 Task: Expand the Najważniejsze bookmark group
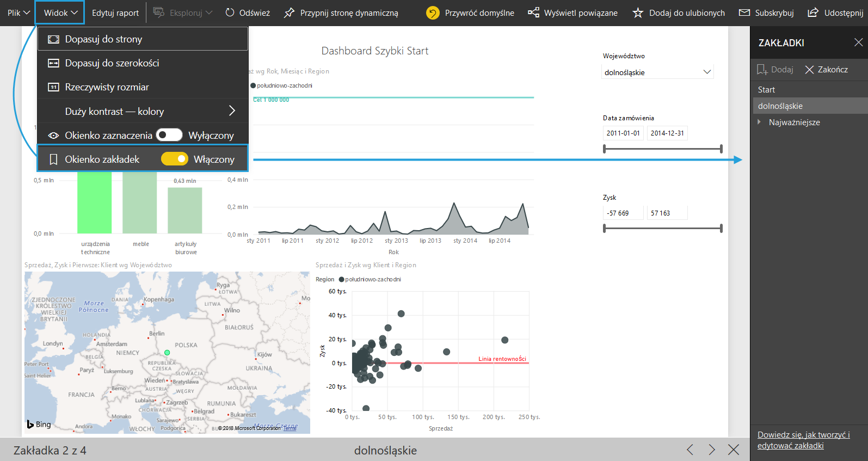click(x=760, y=122)
